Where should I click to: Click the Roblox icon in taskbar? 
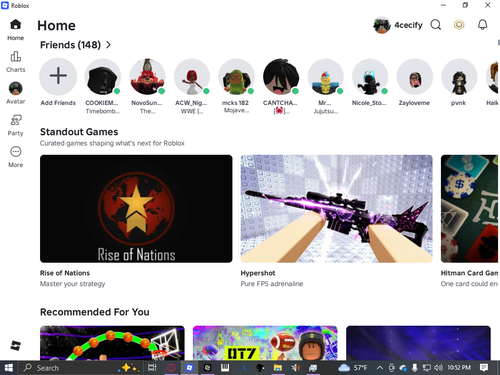189,368
